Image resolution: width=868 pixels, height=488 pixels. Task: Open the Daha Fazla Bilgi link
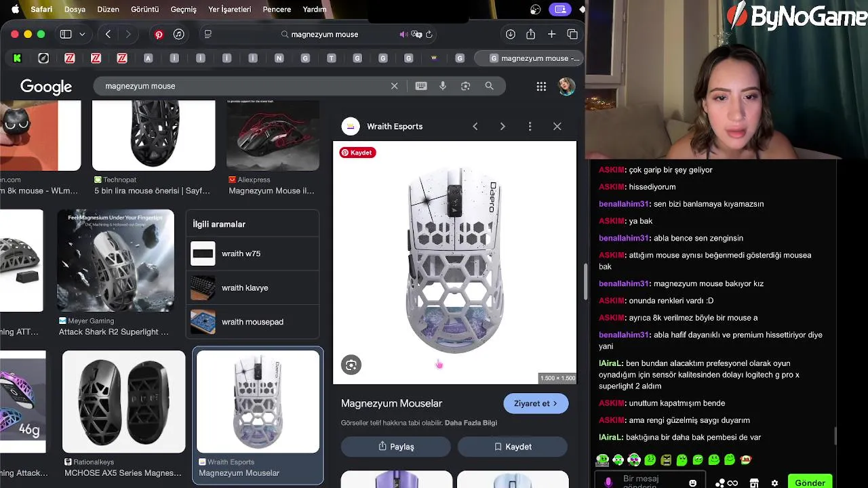(x=471, y=423)
